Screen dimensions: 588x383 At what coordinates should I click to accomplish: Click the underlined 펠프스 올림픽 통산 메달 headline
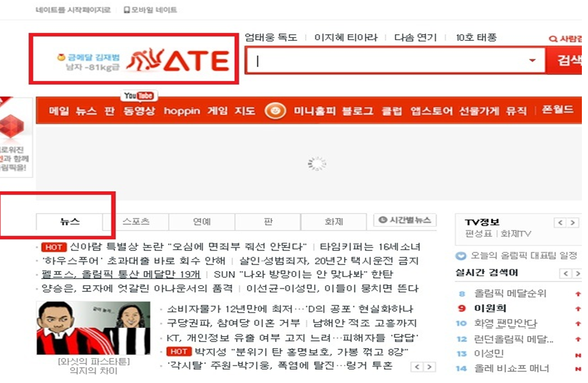121,274
